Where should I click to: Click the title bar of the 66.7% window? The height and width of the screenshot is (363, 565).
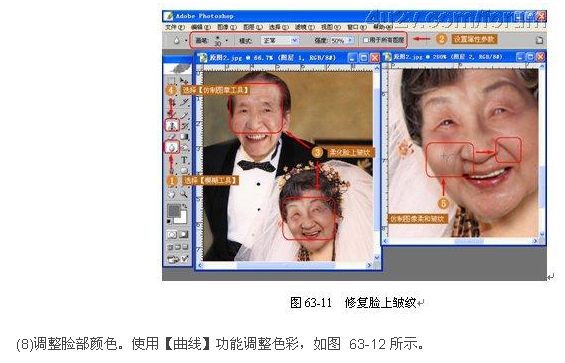(288, 58)
